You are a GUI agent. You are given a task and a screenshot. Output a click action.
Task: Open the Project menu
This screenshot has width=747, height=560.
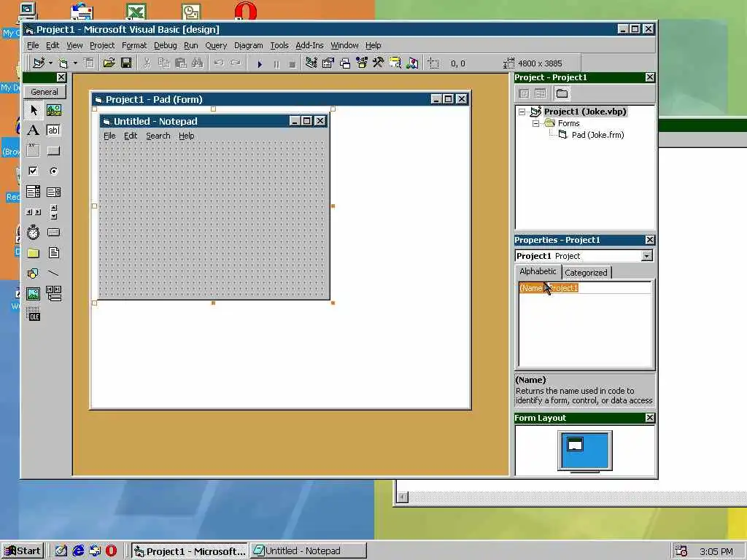(x=102, y=45)
